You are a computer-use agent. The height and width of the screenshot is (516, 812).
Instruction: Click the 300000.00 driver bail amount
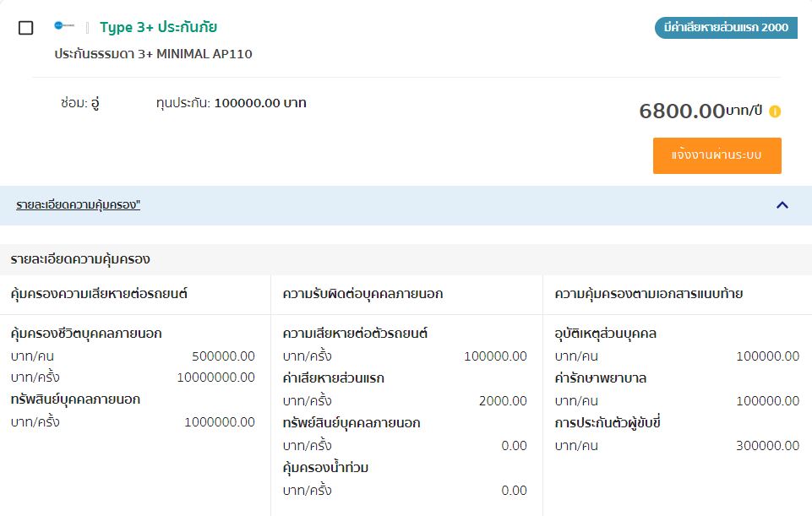[x=767, y=445]
